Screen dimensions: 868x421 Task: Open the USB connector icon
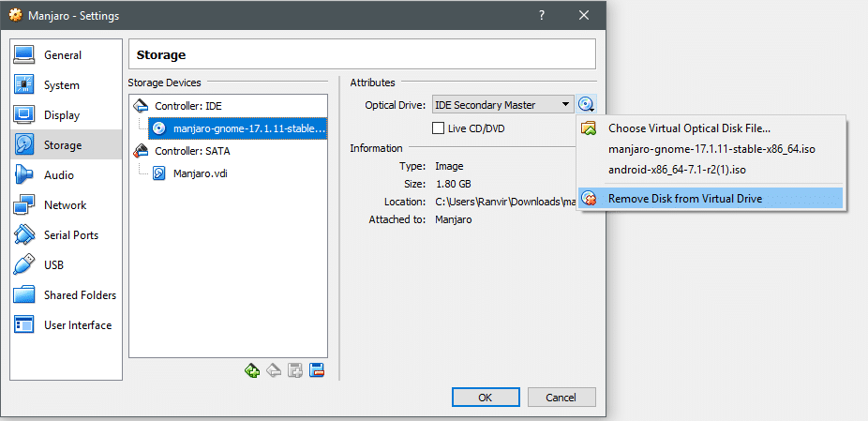tap(23, 264)
